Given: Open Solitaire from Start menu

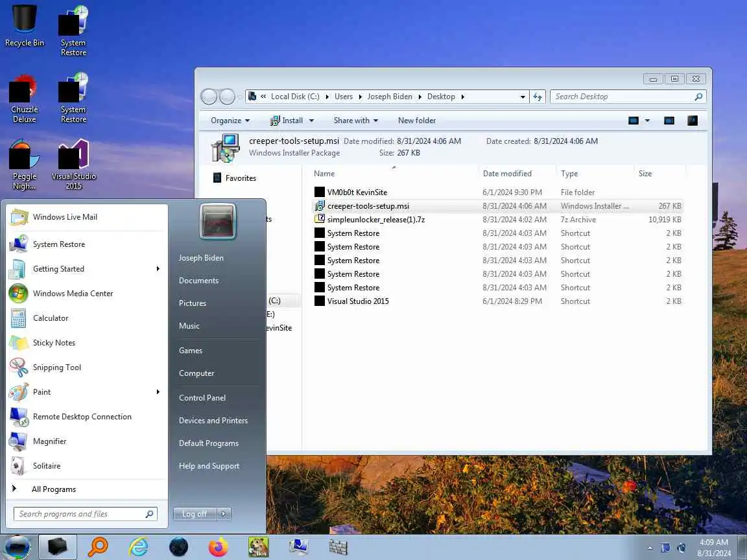Looking at the screenshot, I should coord(87,466).
